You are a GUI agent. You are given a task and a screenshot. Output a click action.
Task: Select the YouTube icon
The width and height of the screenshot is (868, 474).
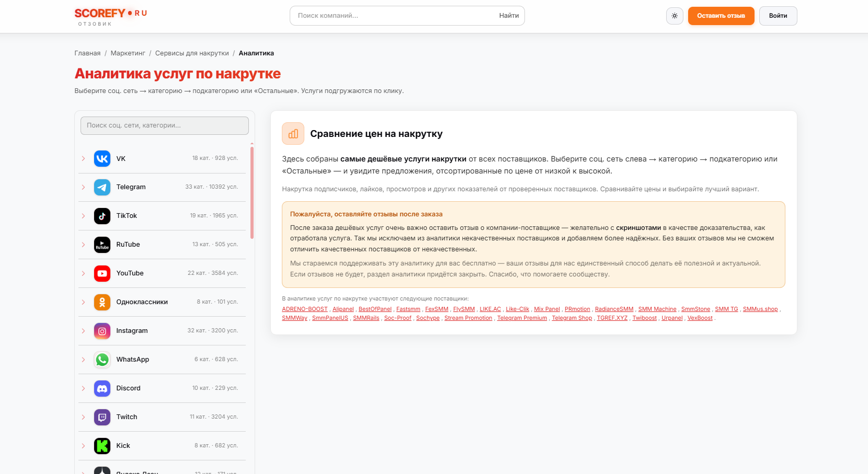click(102, 273)
